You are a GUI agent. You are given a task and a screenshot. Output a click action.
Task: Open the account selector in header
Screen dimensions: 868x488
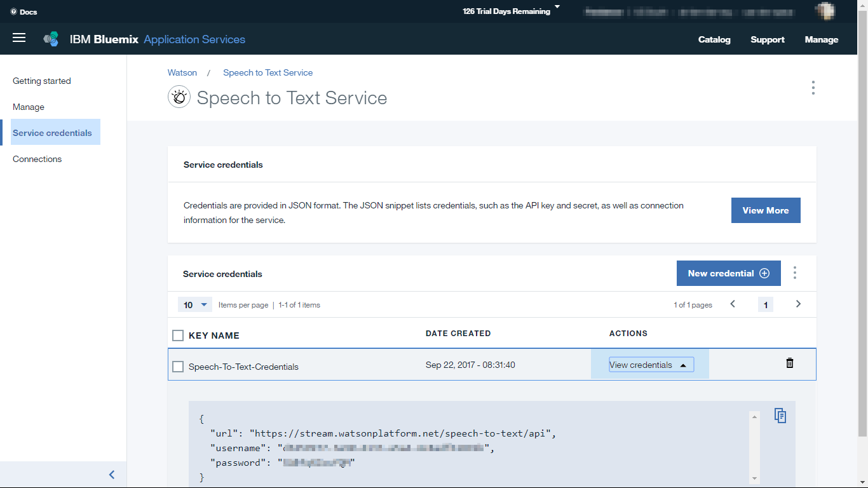point(689,11)
